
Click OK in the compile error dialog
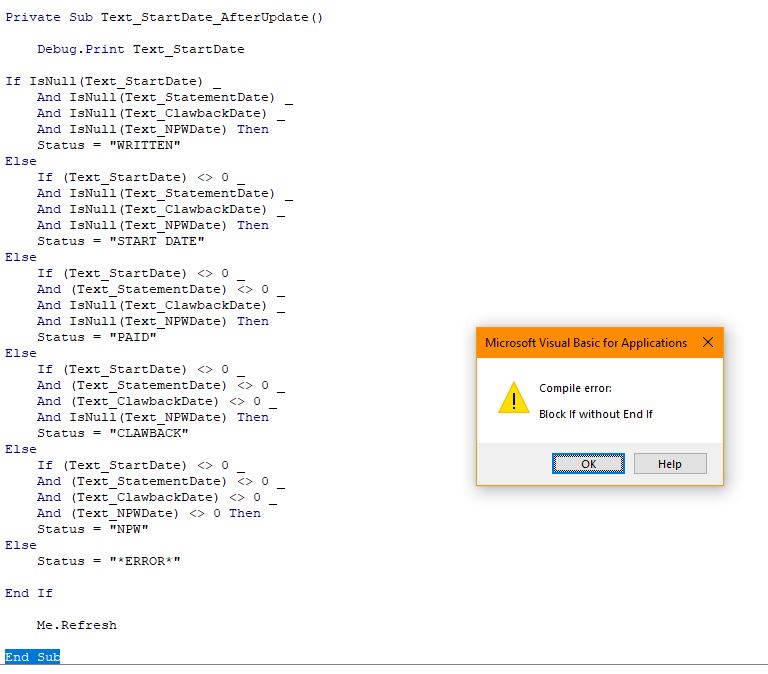[x=588, y=464]
